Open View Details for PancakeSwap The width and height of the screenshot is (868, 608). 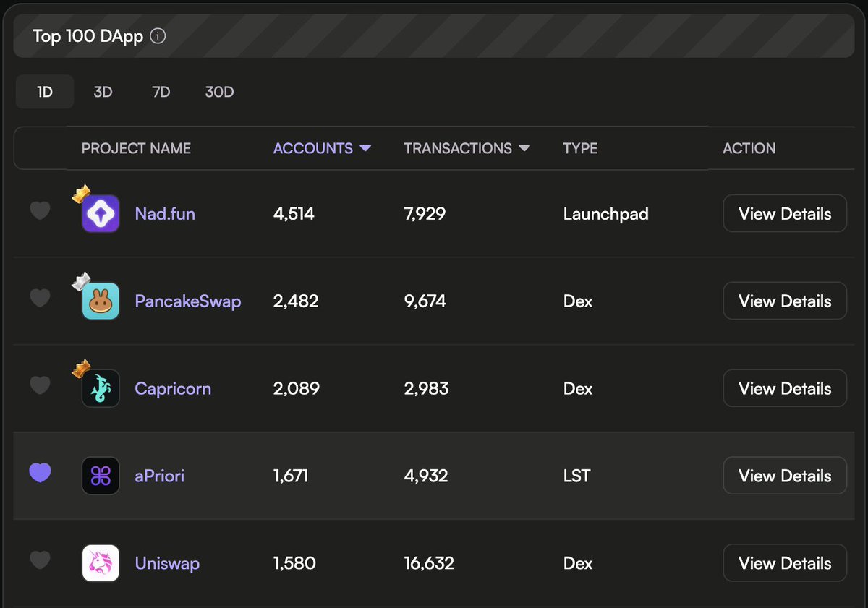(x=785, y=301)
